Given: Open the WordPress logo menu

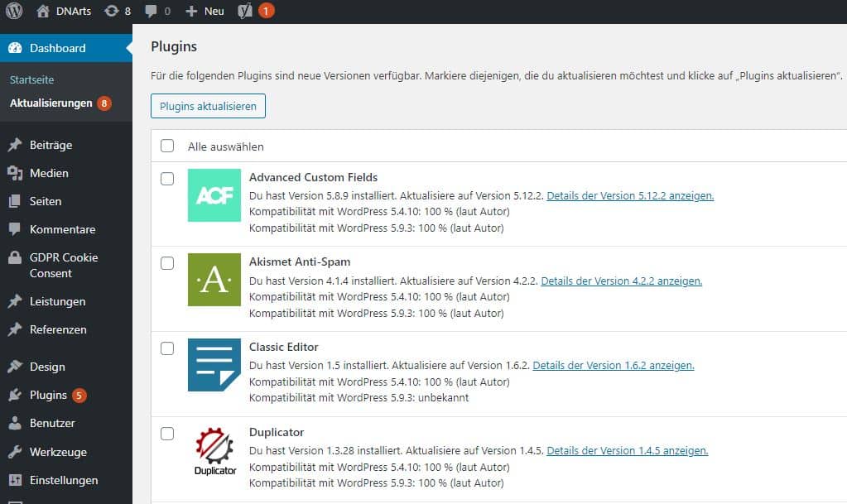Looking at the screenshot, I should click(x=14, y=11).
